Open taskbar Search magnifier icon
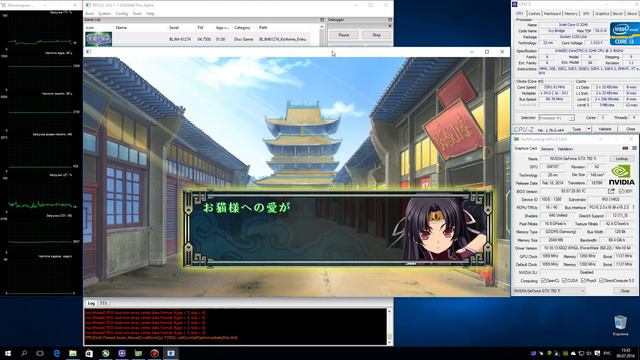The height and width of the screenshot is (360, 640). click(x=24, y=353)
